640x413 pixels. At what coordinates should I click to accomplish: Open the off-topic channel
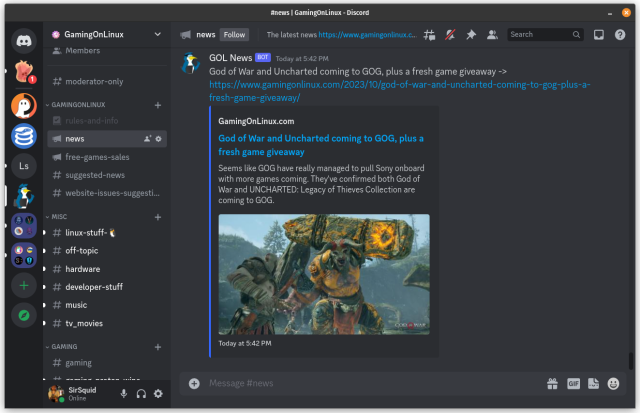tap(82, 251)
